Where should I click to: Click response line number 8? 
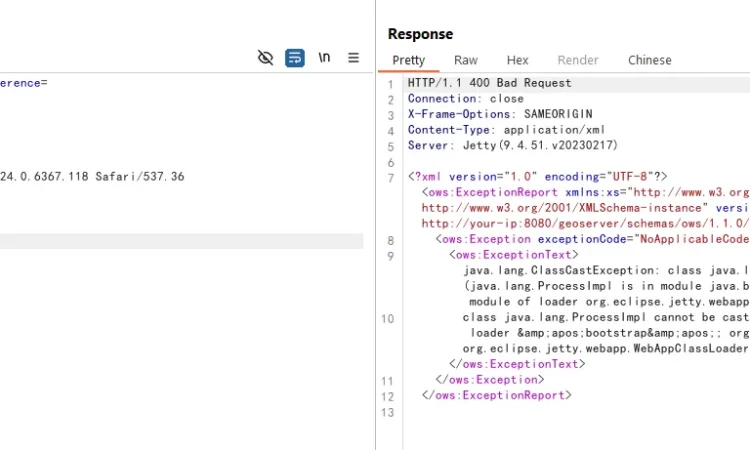tap(390, 241)
